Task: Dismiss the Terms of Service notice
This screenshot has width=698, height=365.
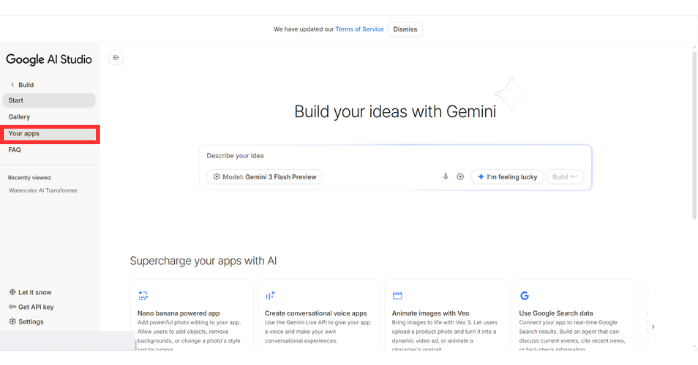Action: 405,29
